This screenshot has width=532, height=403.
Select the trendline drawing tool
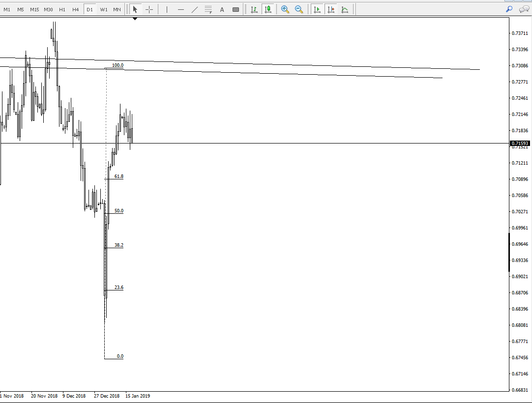[x=194, y=9]
